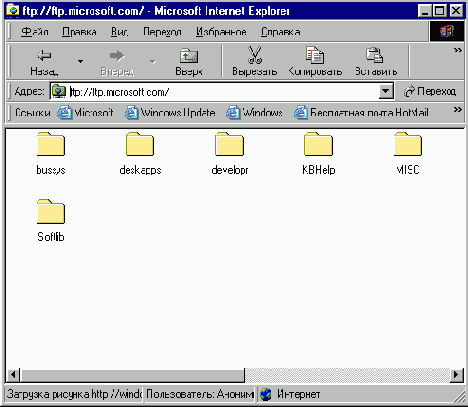Open the Windows Update link
The height and width of the screenshot is (407, 468).
coord(170,113)
